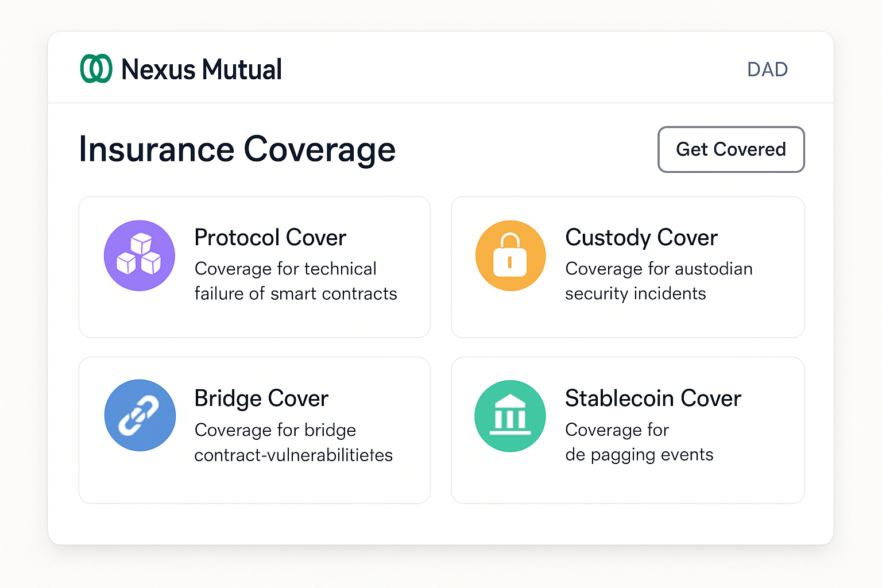Click the bridge contract vulnerabilities description
This screenshot has width=882, height=588.
click(x=293, y=442)
